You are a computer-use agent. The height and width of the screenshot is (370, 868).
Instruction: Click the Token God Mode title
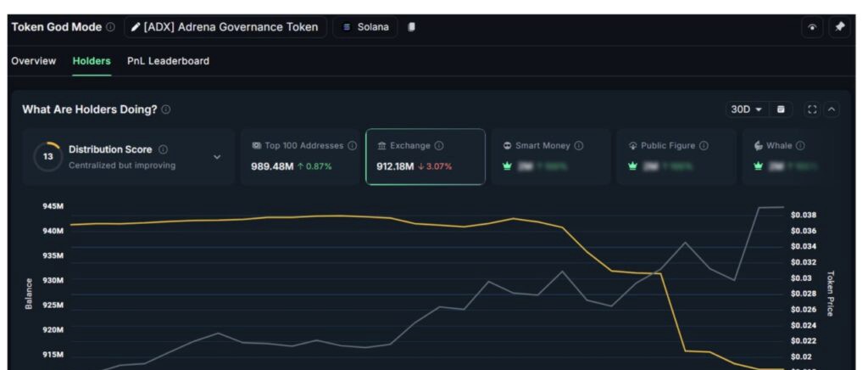[x=57, y=27]
